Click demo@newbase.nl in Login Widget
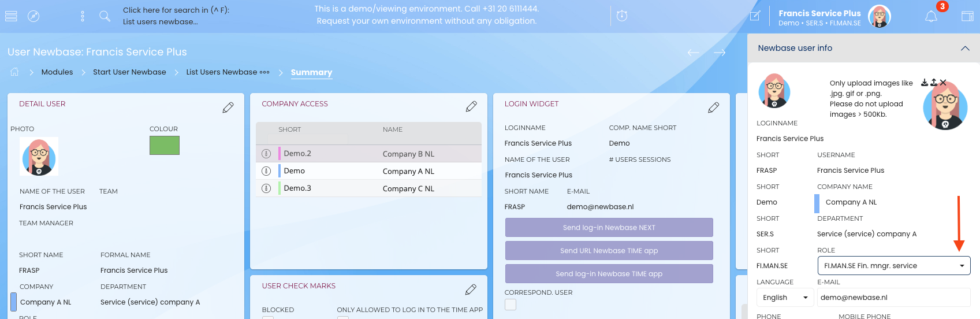The width and height of the screenshot is (980, 319). (x=600, y=207)
